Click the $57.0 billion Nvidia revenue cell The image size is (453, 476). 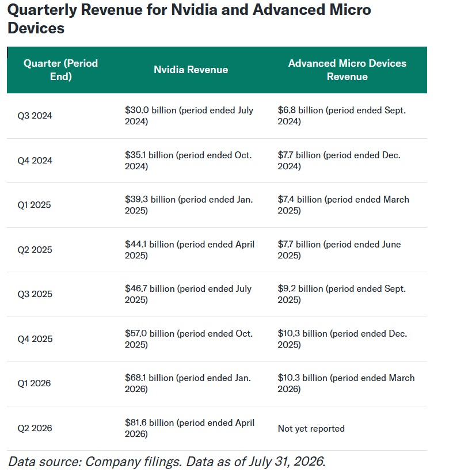click(189, 339)
